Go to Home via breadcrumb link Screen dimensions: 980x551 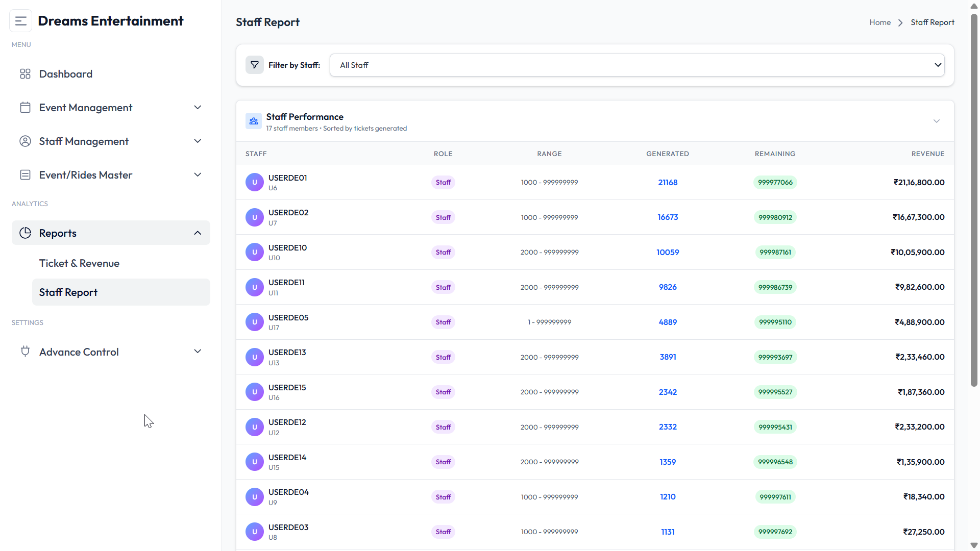880,22
